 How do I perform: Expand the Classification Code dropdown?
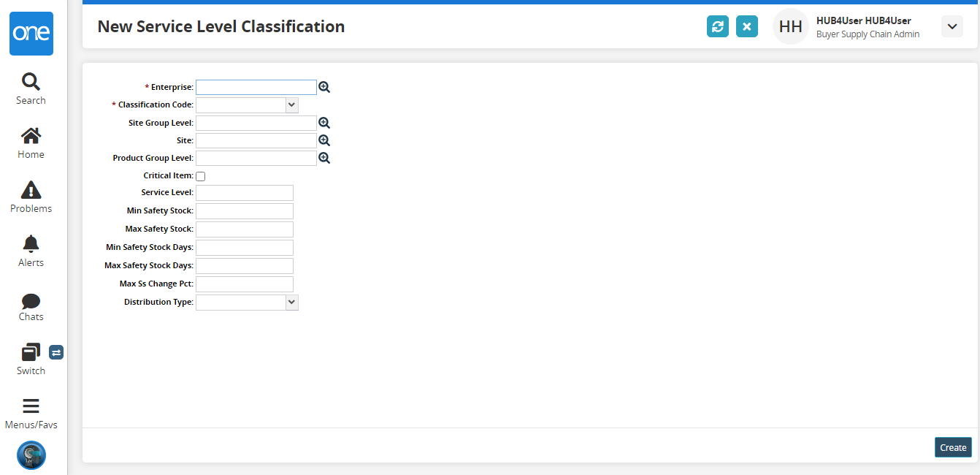292,104
